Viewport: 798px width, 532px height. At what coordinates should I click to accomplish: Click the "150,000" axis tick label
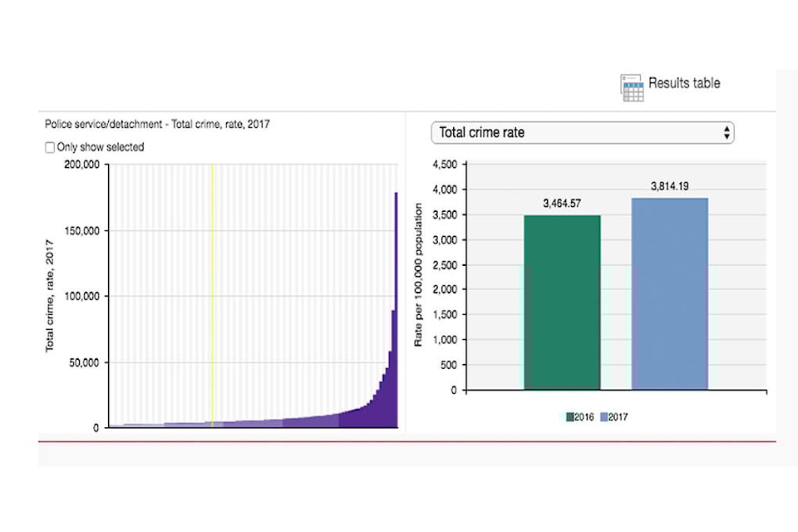coord(82,230)
